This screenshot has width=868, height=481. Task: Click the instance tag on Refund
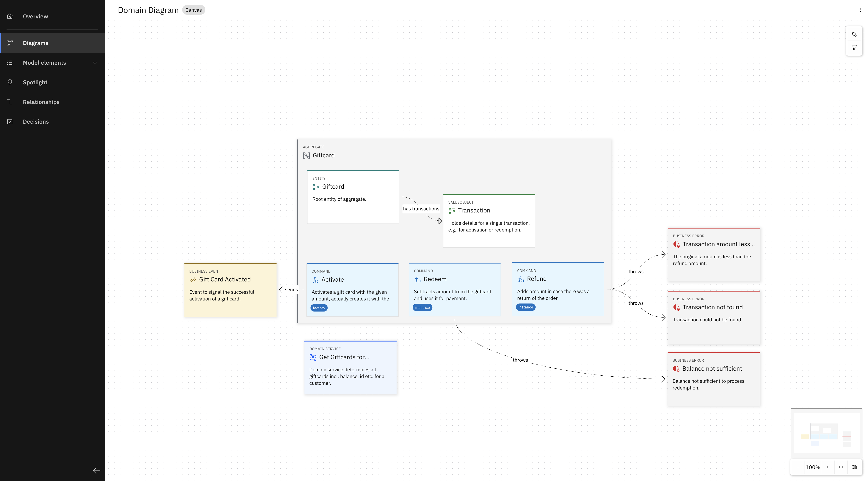pyautogui.click(x=526, y=307)
